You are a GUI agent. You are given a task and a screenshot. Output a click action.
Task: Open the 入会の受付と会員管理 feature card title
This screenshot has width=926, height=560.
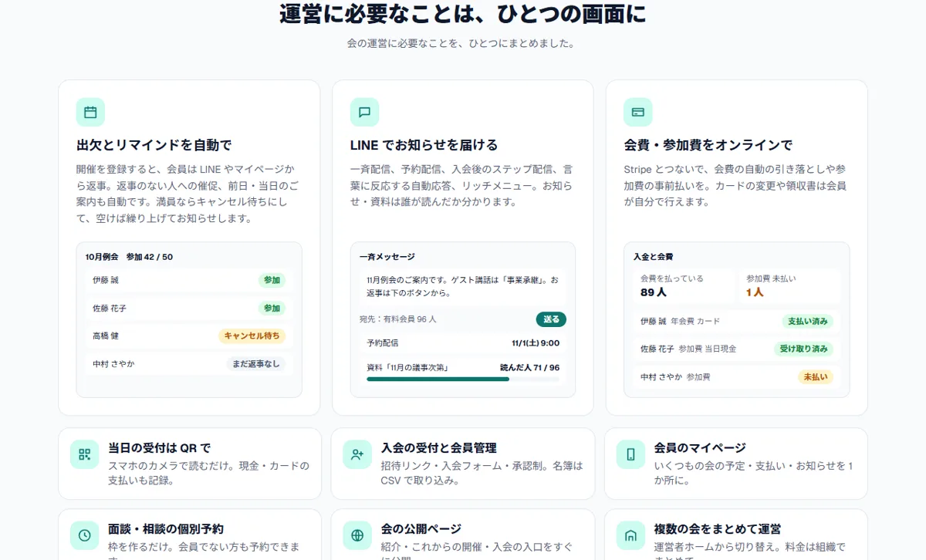438,447
